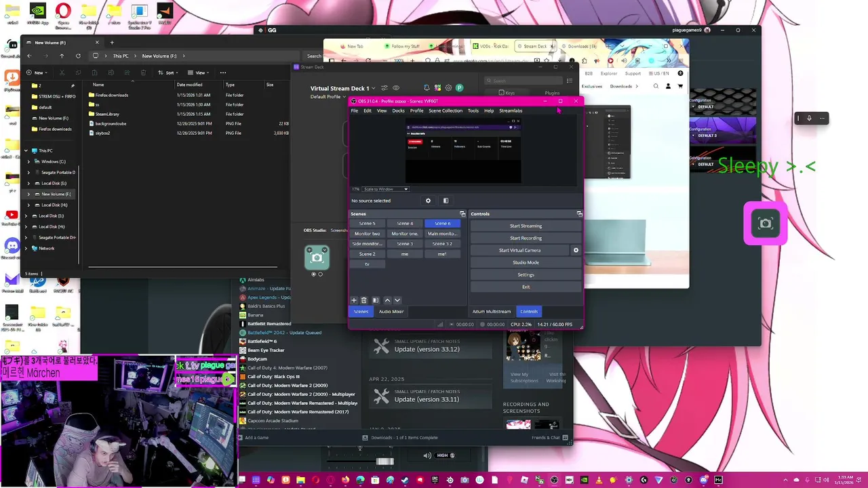The width and height of the screenshot is (868, 488).
Task: Remove selected scene with OBS trash icon
Action: (x=363, y=300)
